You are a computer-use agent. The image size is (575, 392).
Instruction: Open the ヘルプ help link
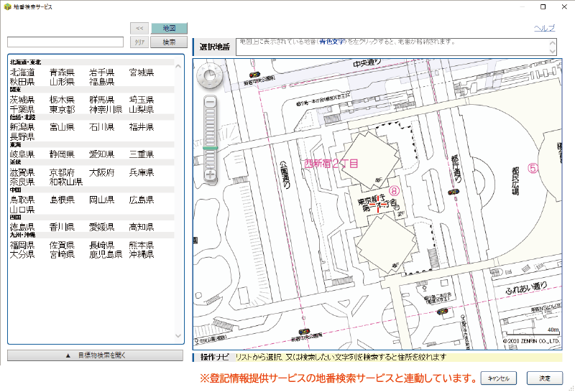point(544,28)
